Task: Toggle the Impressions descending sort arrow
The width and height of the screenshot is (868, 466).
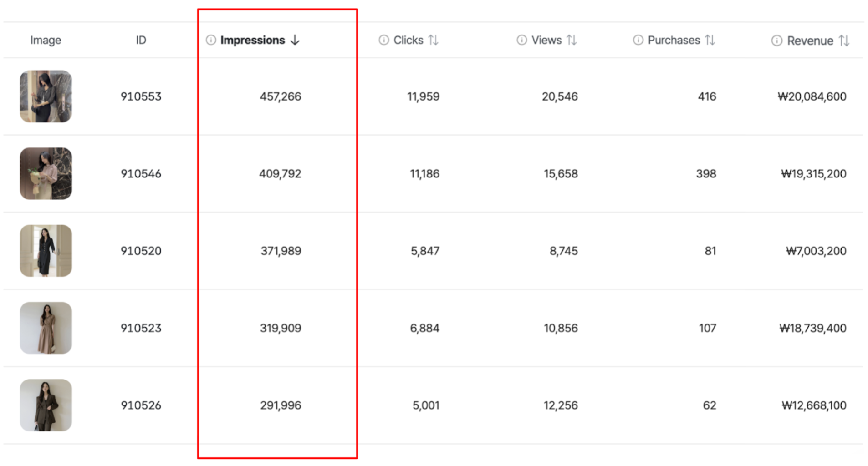Action: point(295,40)
